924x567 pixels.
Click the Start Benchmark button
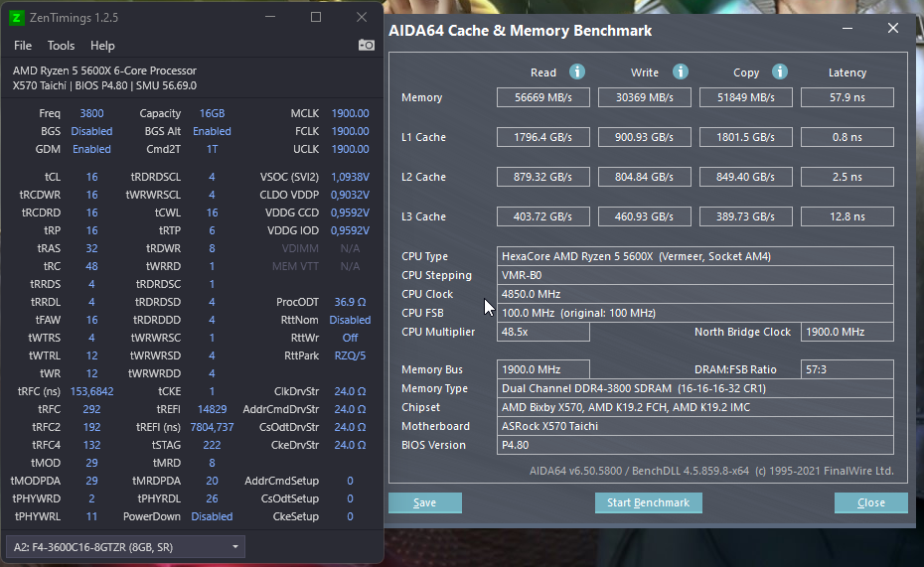648,502
